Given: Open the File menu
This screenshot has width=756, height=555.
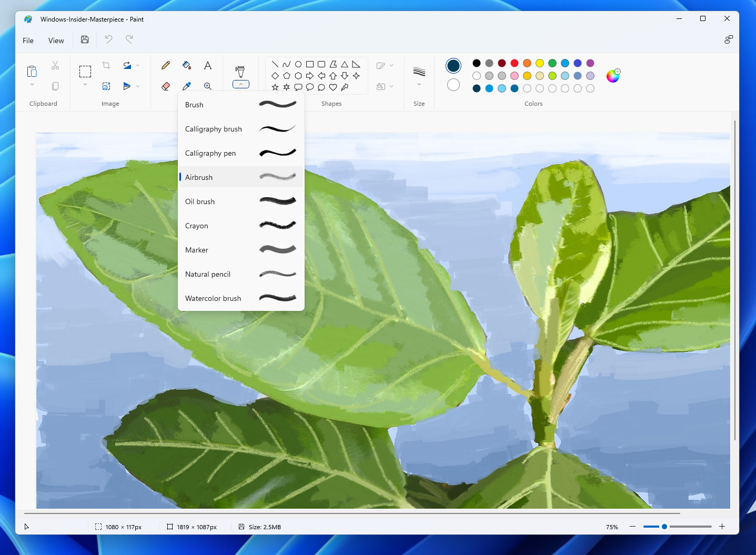Looking at the screenshot, I should click(x=27, y=40).
